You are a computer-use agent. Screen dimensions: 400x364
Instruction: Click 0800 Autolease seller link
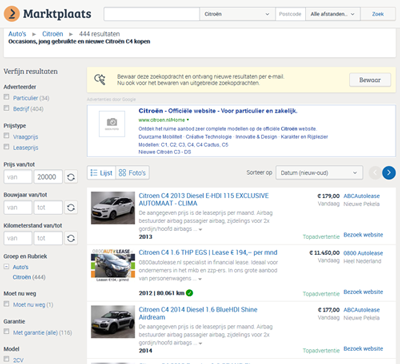363,253
